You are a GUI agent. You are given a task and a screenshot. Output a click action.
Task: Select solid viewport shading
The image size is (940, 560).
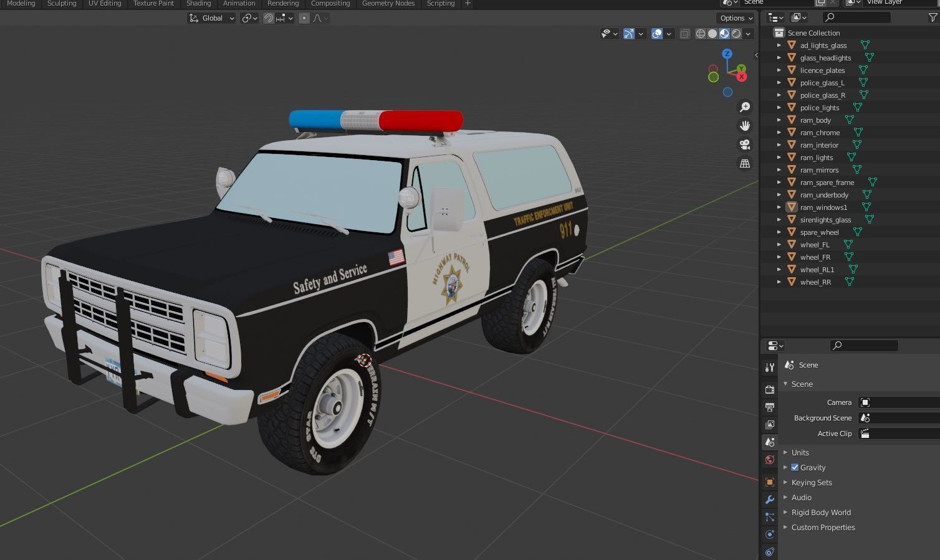point(712,34)
